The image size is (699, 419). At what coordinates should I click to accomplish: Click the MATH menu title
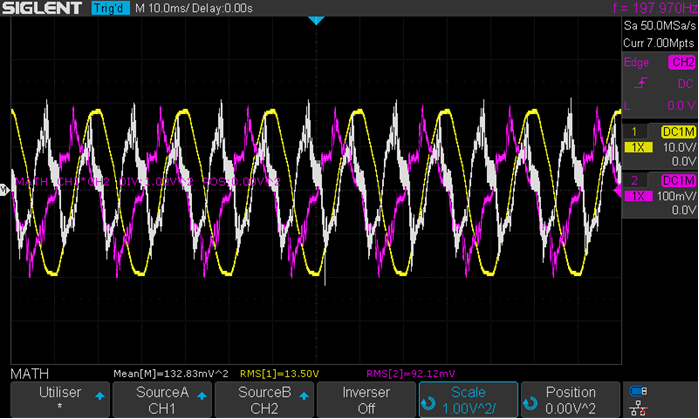[29, 374]
